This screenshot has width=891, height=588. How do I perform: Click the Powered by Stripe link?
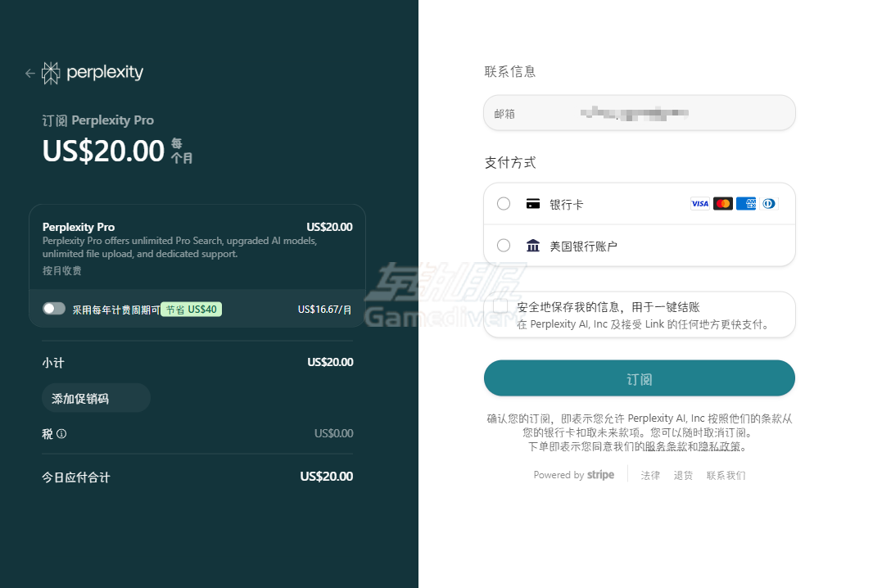(x=573, y=475)
